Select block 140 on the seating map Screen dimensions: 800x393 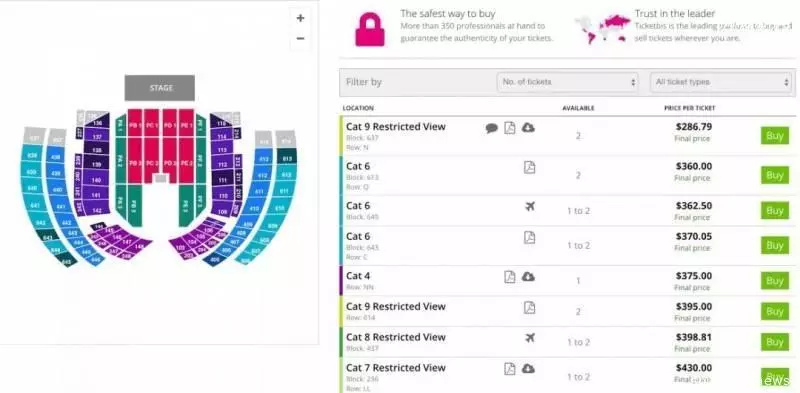(x=96, y=180)
